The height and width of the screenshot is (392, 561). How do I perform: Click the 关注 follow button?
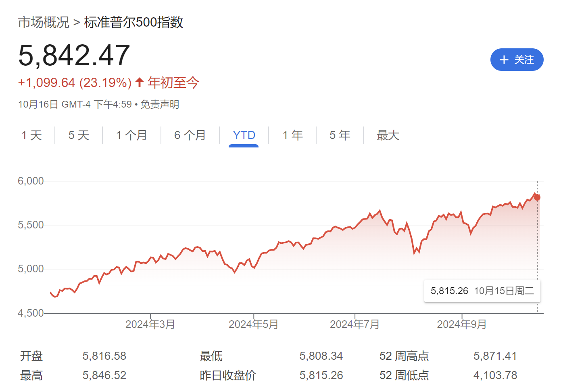[517, 60]
